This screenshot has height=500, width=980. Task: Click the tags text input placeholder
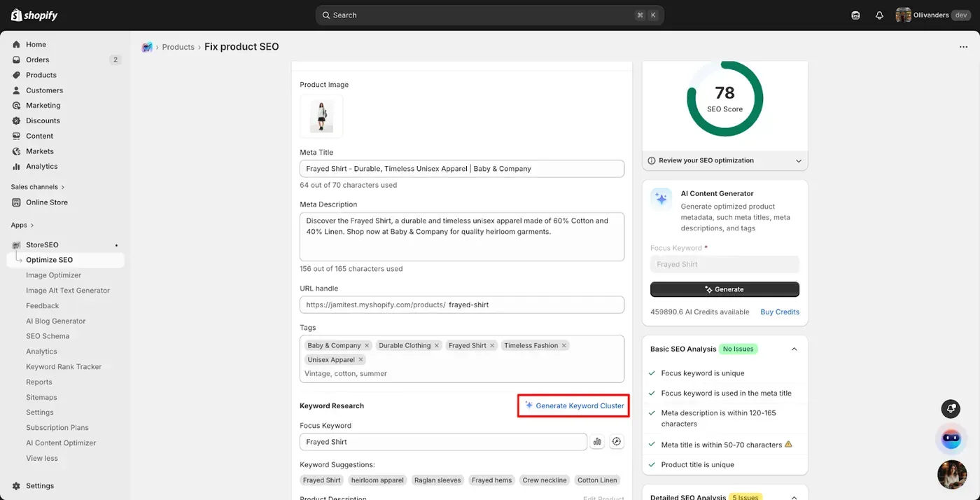point(346,374)
